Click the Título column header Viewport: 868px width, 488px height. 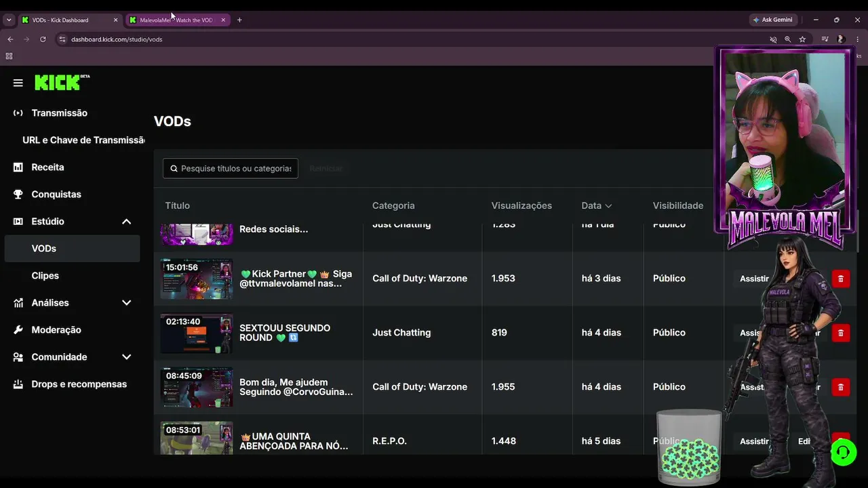pyautogui.click(x=178, y=205)
